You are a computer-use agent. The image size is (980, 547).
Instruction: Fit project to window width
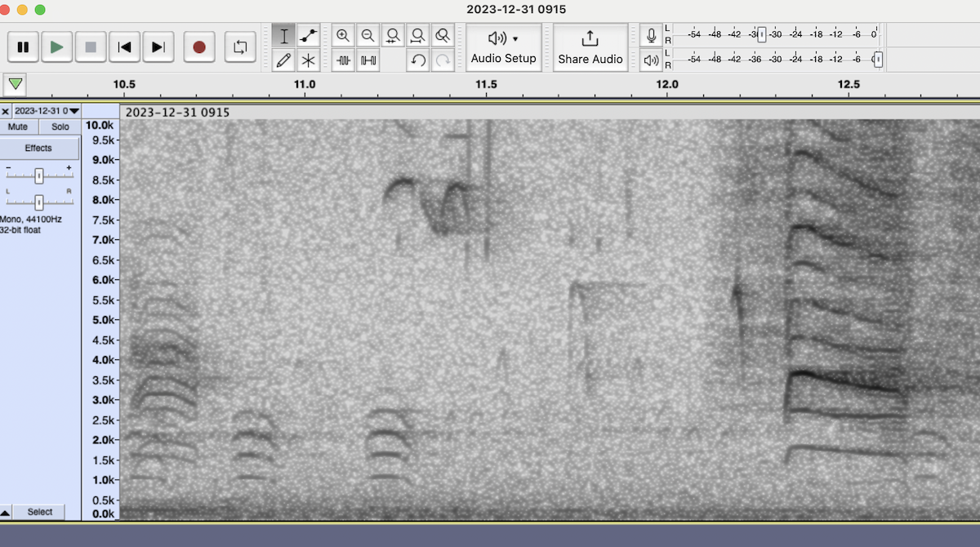click(x=418, y=36)
